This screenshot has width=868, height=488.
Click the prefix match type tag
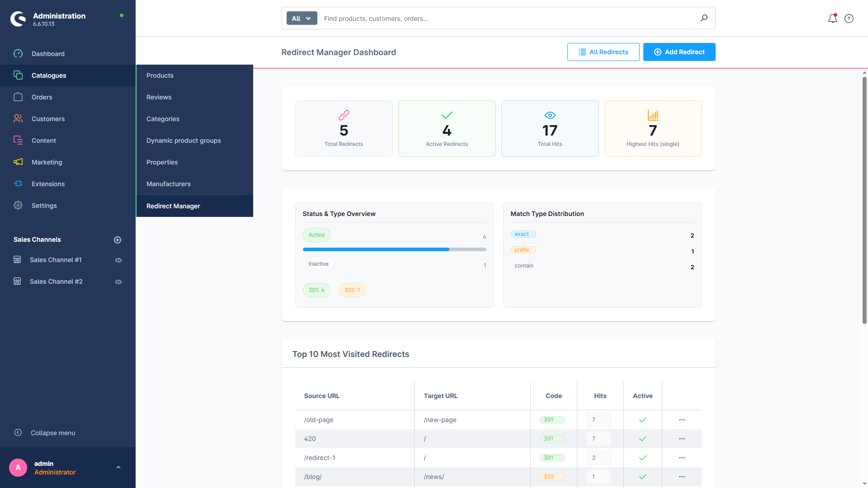(x=523, y=250)
